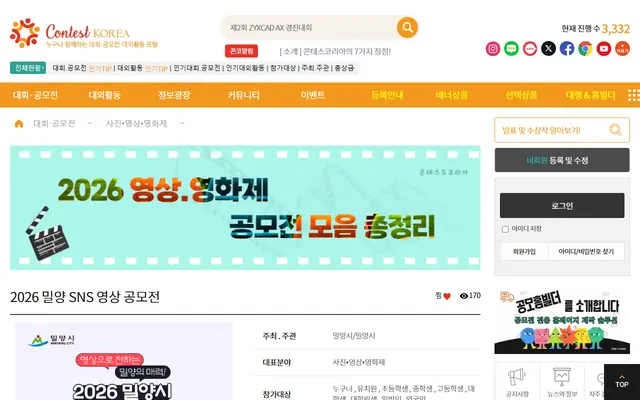Viewport: 640px width, 400px height.
Task: Open the 밀양시 contest poster image
Action: [124, 361]
